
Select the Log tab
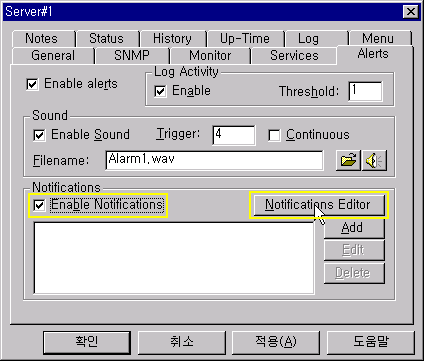pos(317,39)
